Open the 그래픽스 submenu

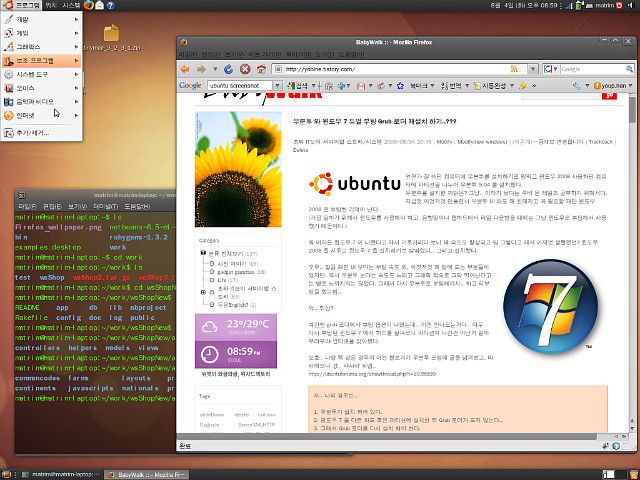pos(41,47)
